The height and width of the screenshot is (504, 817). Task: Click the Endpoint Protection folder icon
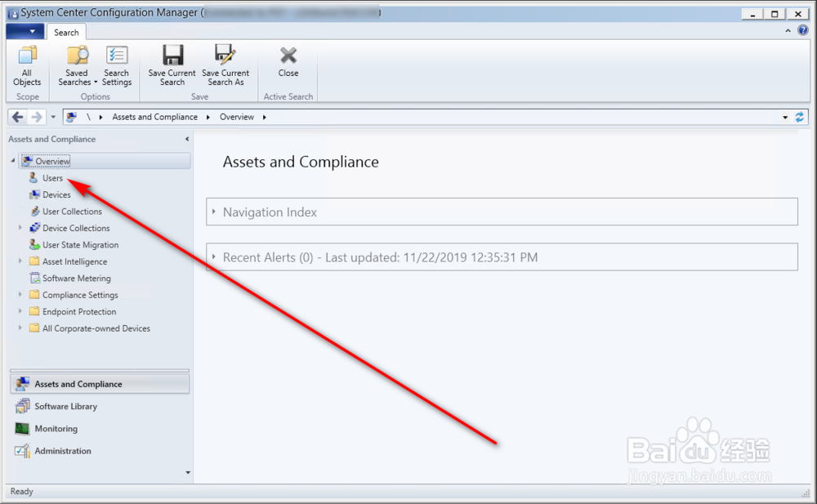click(34, 311)
